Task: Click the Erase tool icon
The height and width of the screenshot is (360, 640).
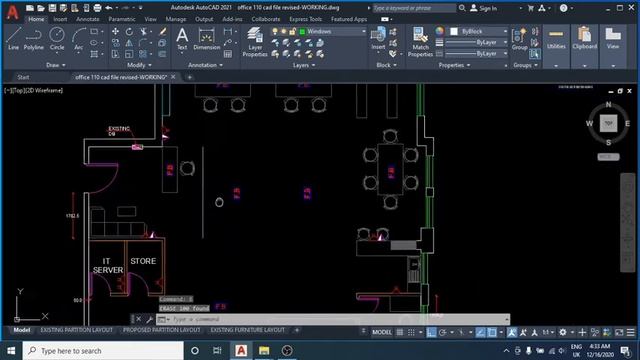Action: pyautogui.click(x=162, y=31)
